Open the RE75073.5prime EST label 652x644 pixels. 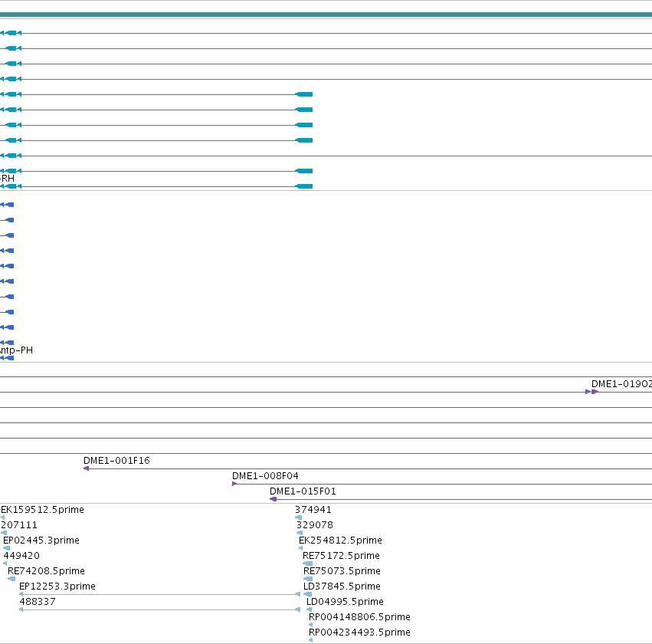click(342, 571)
